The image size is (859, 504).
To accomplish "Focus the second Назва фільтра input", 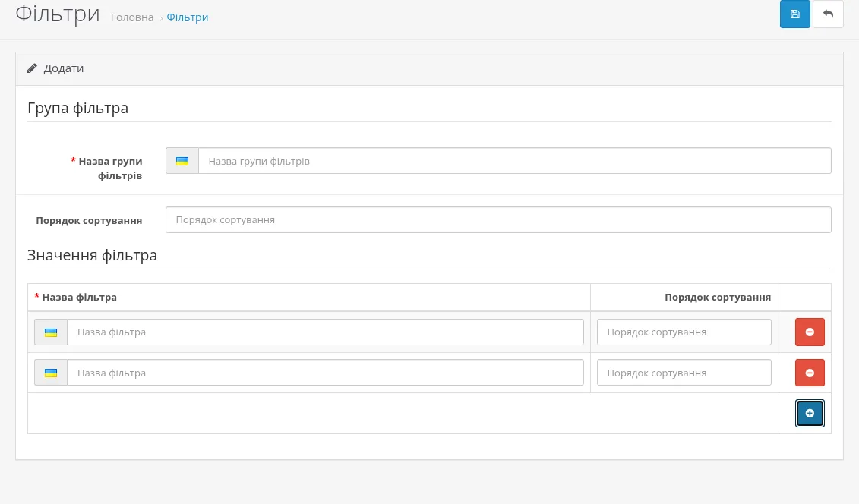I will (325, 373).
